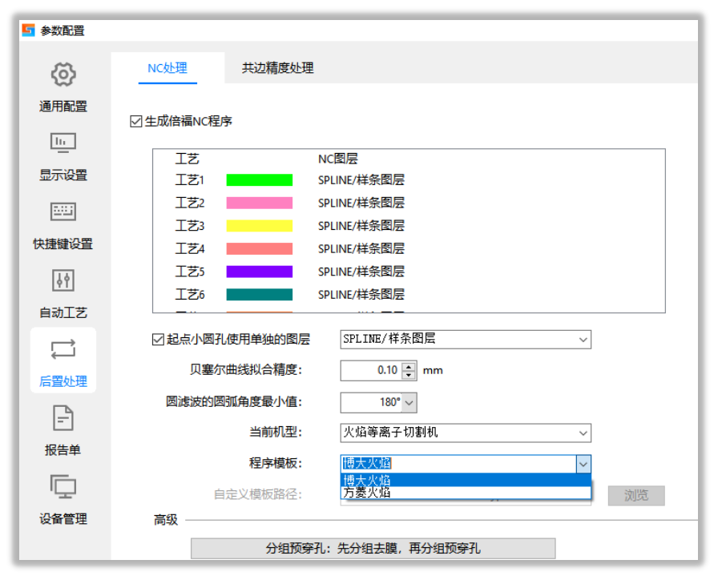Open 圆滤波的圆弧角度最小值 180° dropdown
Image resolution: width=726 pixels, height=588 pixels.
(409, 403)
